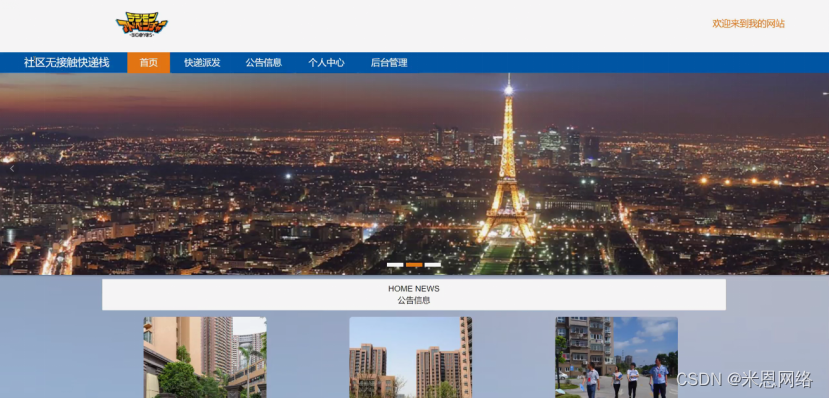Go to 快递派发 menu item
The width and height of the screenshot is (829, 398).
(x=202, y=62)
